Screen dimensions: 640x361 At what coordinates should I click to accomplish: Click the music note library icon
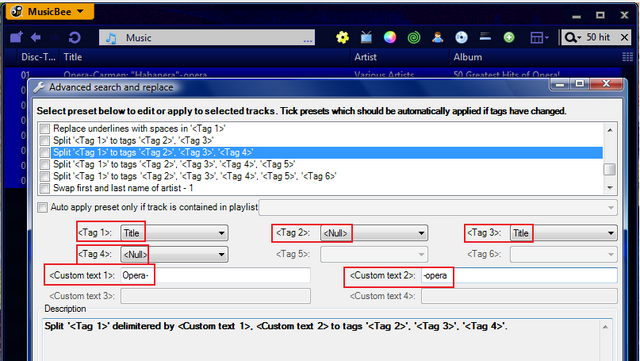click(111, 38)
